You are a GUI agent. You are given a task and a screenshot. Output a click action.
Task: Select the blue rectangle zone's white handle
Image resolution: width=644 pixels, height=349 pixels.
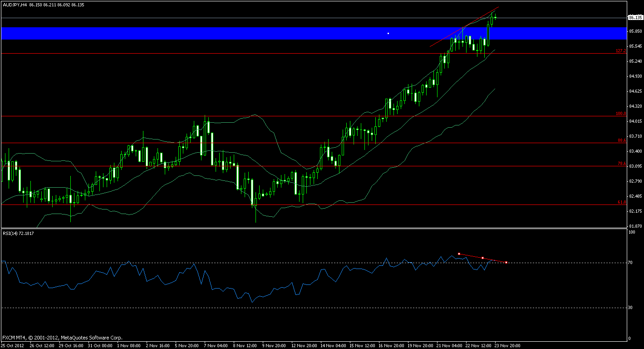[x=388, y=33]
